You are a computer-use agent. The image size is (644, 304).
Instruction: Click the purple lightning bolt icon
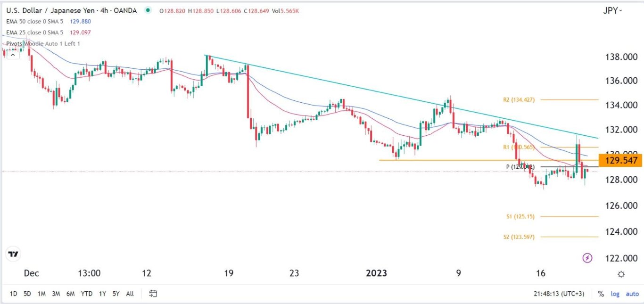click(x=588, y=258)
